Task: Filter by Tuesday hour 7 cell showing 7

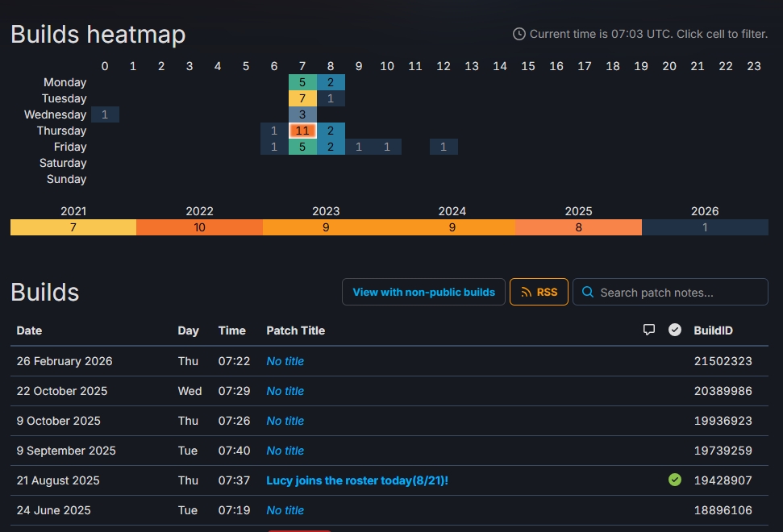Action: click(x=302, y=98)
